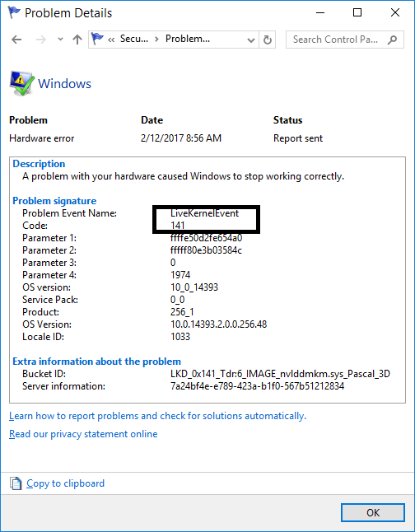Image resolution: width=415 pixels, height=532 pixels.
Task: Click the Copy to clipboard link
Action: pyautogui.click(x=66, y=483)
